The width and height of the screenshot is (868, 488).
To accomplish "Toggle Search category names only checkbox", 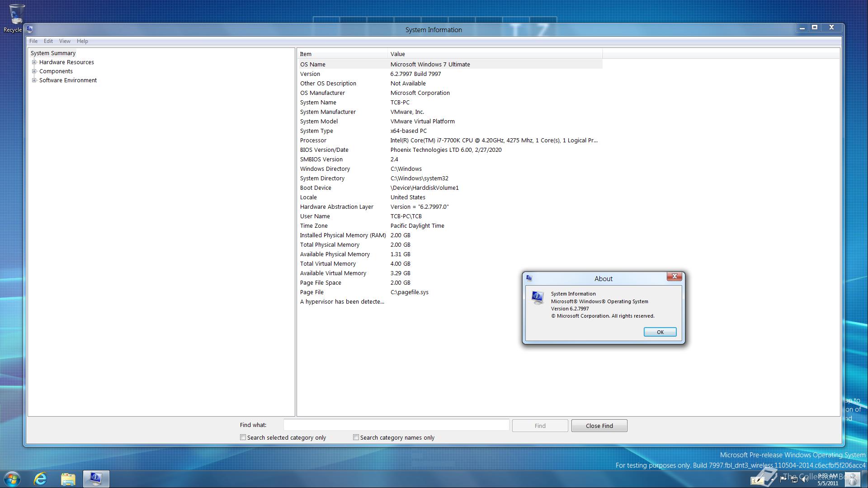I will click(x=356, y=437).
